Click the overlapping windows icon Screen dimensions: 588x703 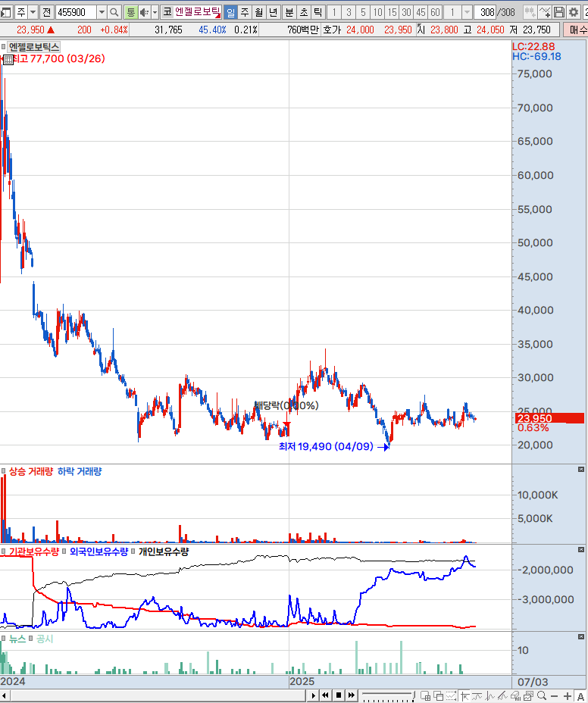point(438,696)
